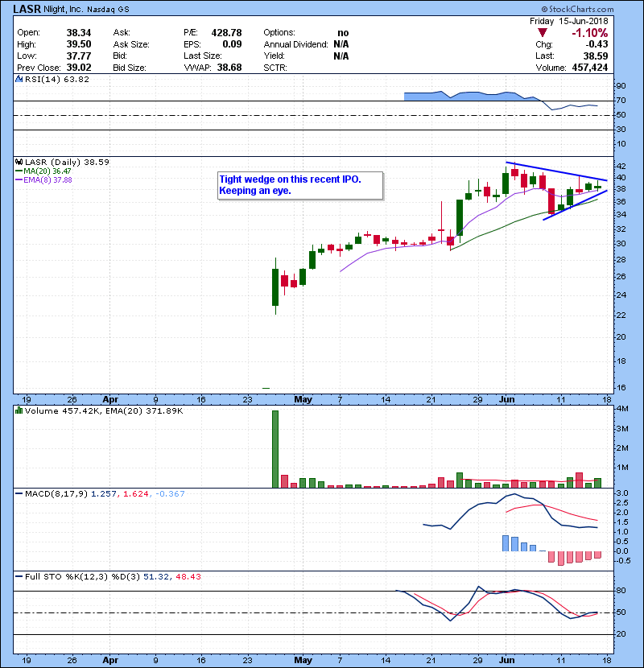Click the LASR candlestick legend icon
The height and width of the screenshot is (668, 644).
pyautogui.click(x=19, y=162)
